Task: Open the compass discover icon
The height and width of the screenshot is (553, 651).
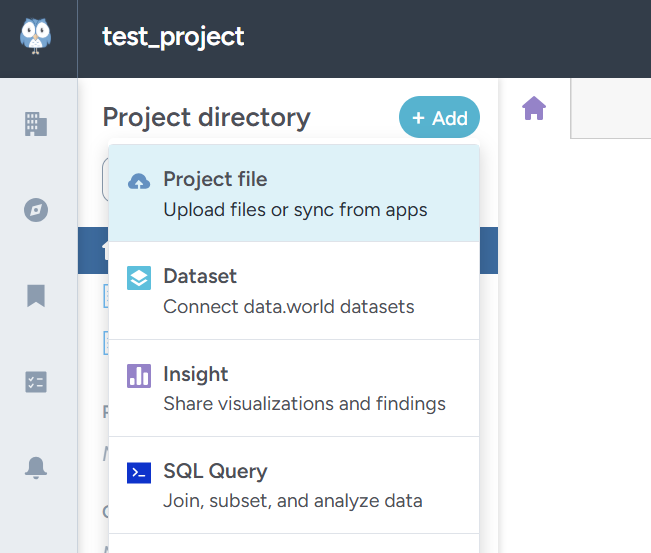Action: 36,210
